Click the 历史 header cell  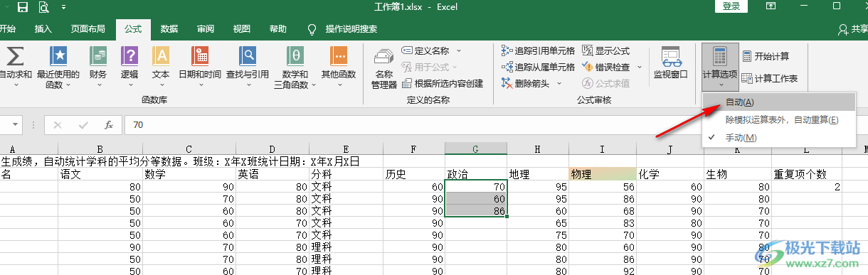click(413, 173)
